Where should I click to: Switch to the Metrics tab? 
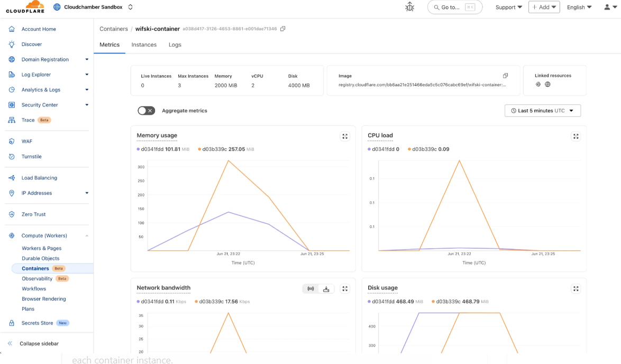[109, 45]
